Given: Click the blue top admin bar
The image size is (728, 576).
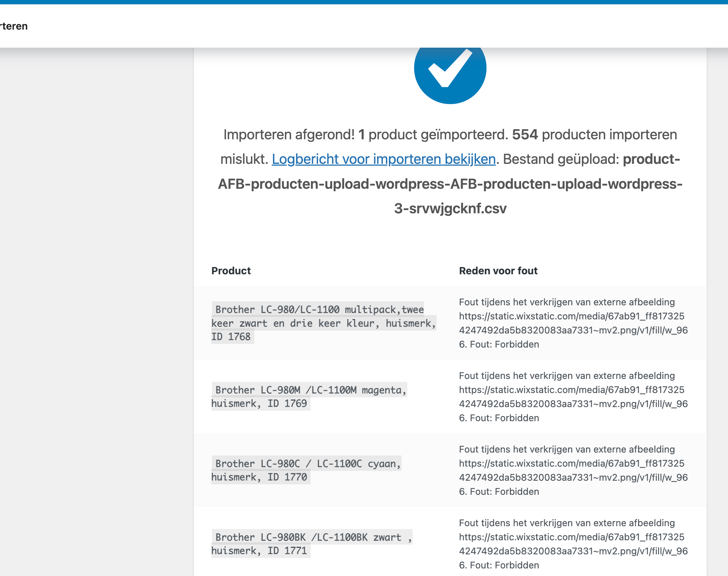Looking at the screenshot, I should pyautogui.click(x=364, y=2).
